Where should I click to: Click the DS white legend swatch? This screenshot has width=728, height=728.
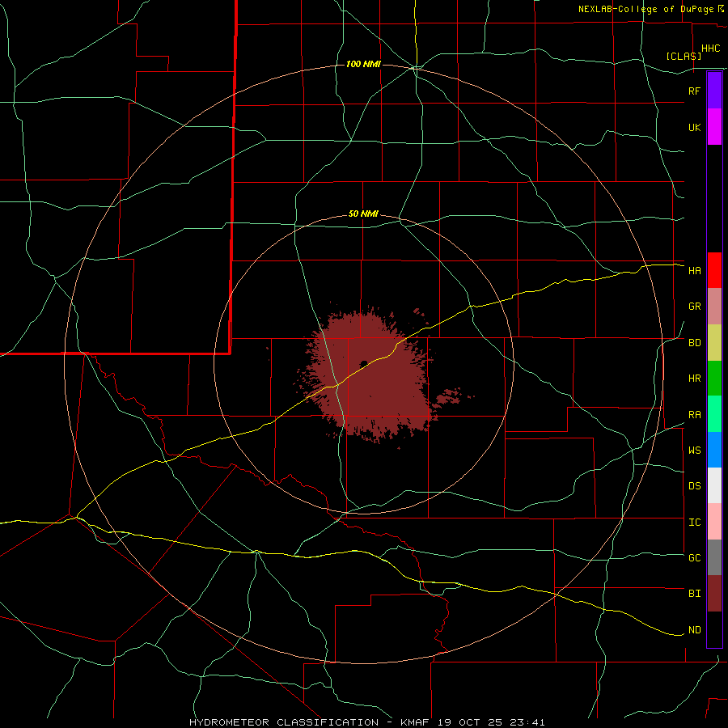coord(714,485)
